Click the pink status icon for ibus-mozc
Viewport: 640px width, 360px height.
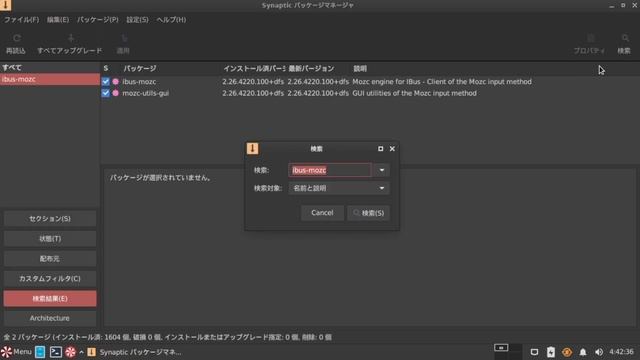tap(116, 82)
